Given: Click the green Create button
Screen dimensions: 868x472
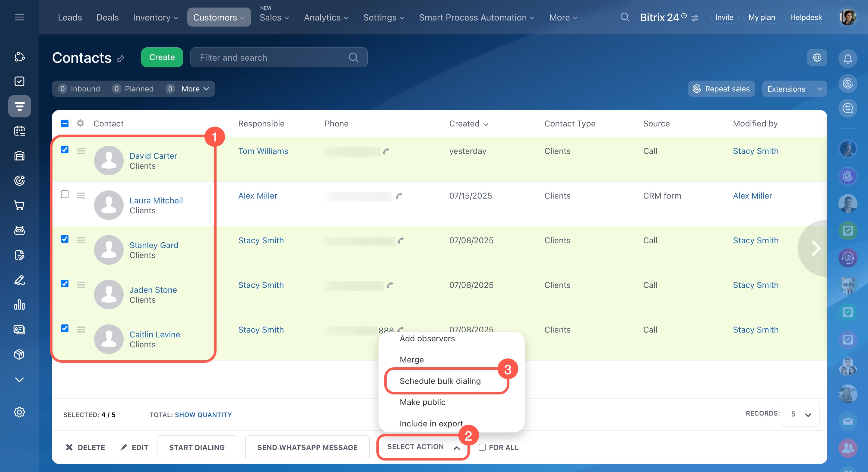Looking at the screenshot, I should (162, 57).
